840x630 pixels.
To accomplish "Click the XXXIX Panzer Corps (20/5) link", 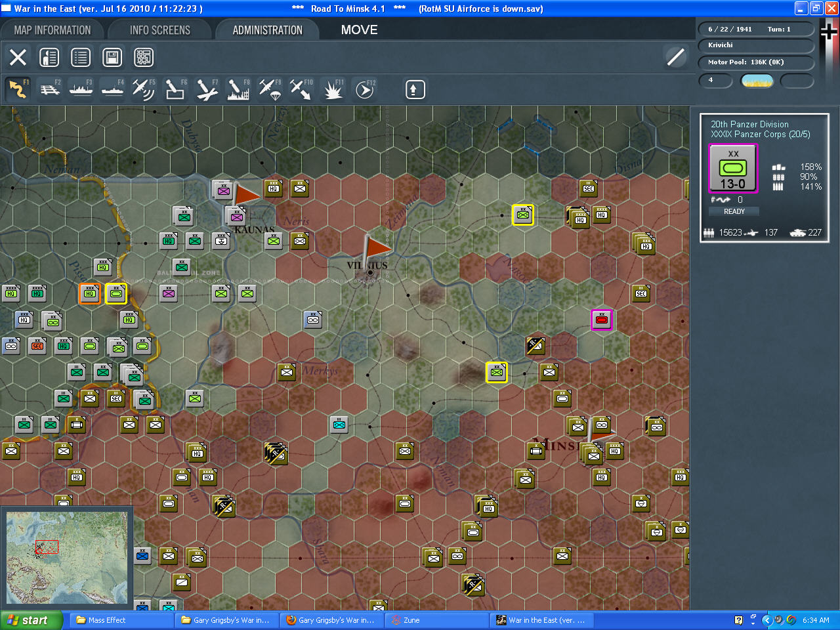I will [761, 134].
